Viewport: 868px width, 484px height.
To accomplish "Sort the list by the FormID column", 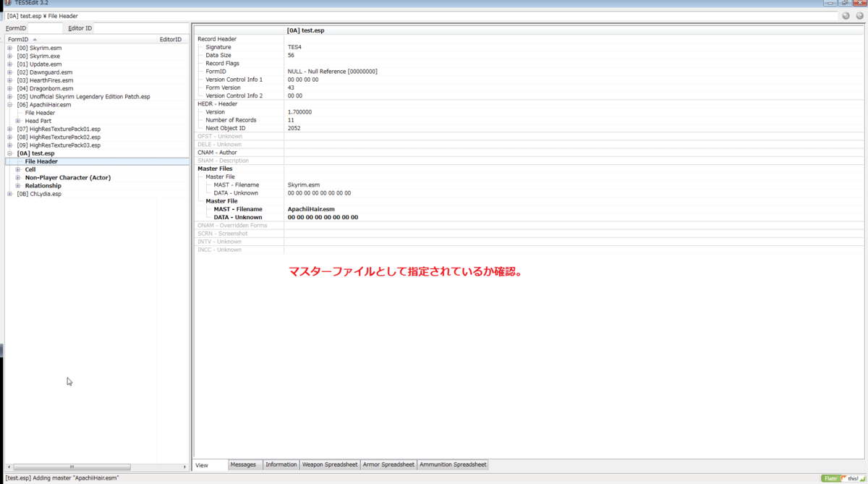I will coord(18,39).
